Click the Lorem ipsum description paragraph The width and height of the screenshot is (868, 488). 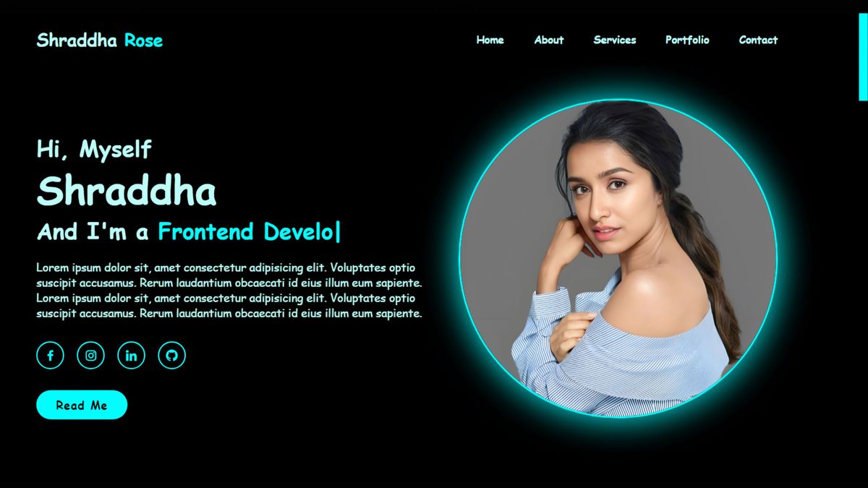(229, 291)
